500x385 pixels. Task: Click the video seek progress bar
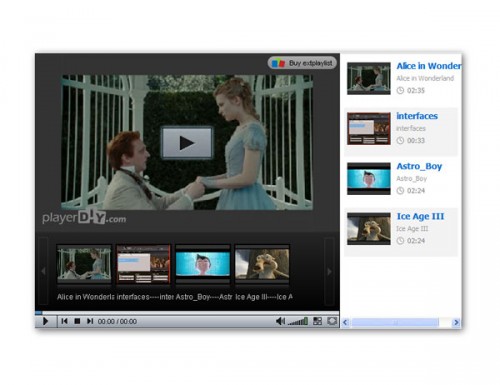(x=187, y=313)
